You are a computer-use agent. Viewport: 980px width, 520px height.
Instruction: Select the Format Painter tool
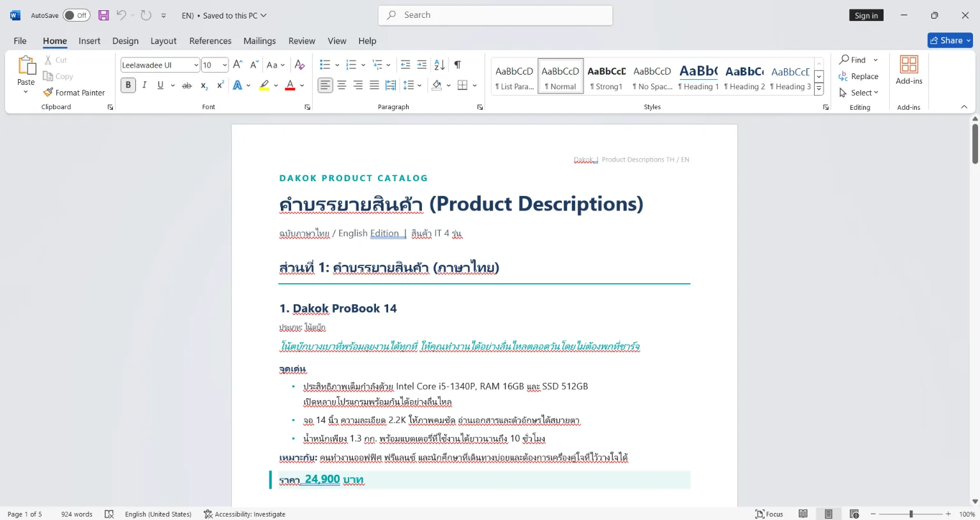74,93
